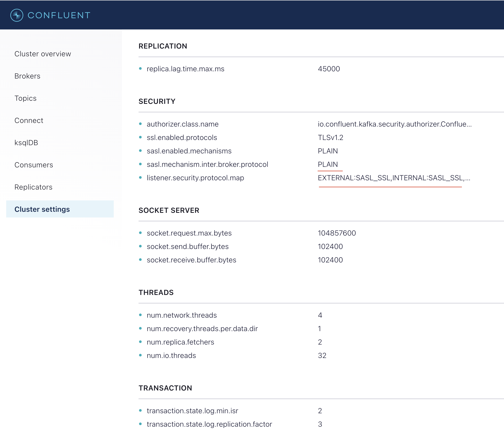The image size is (504, 437).
Task: Click the CONFLUENT wordmark in header
Action: (x=59, y=15)
